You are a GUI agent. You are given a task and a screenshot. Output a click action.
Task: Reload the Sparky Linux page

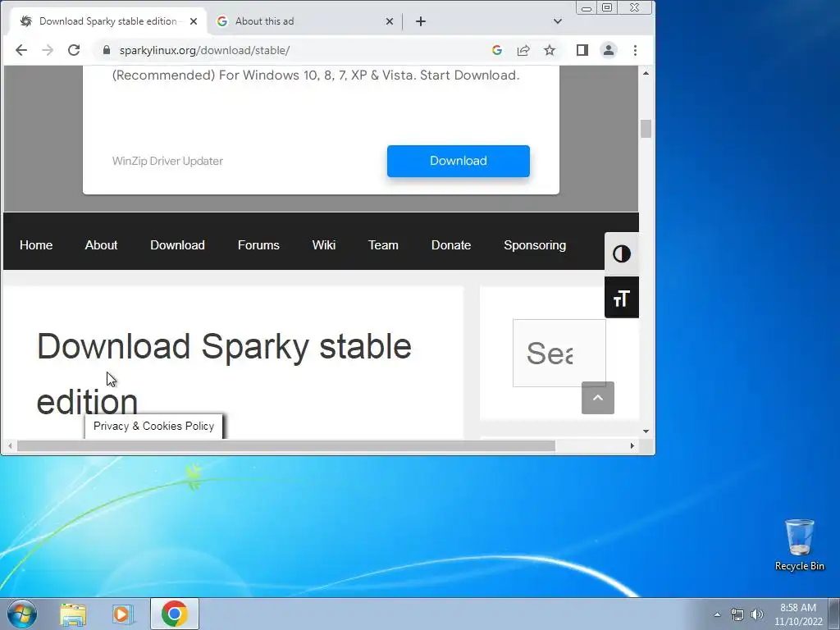point(74,50)
